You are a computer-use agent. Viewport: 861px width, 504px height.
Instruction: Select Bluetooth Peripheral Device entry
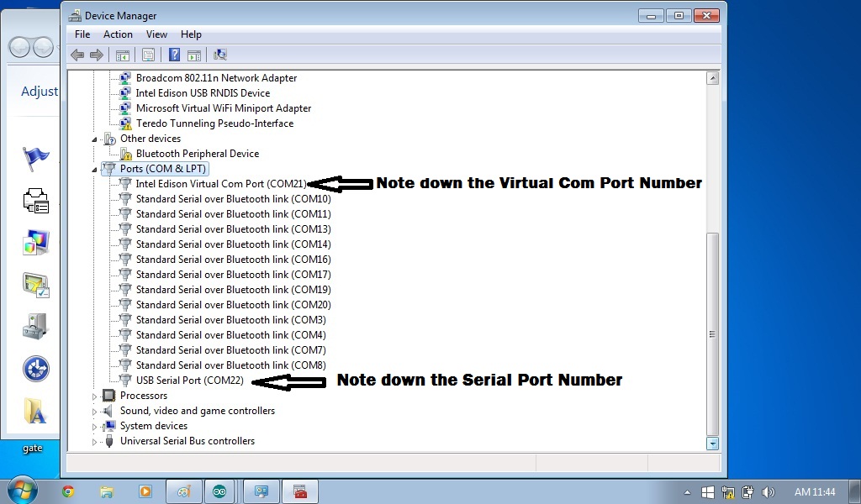click(198, 154)
